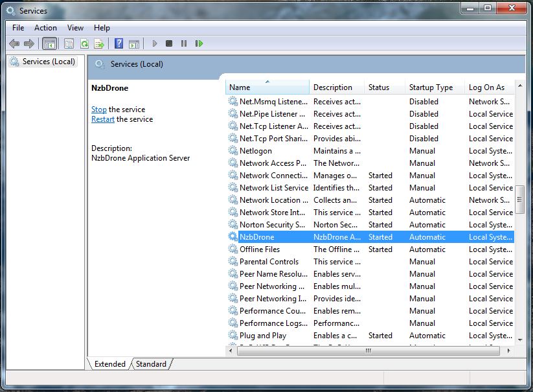Click gear icon beside Network List Service
Screen dimensions: 533x392
[x=233, y=187]
